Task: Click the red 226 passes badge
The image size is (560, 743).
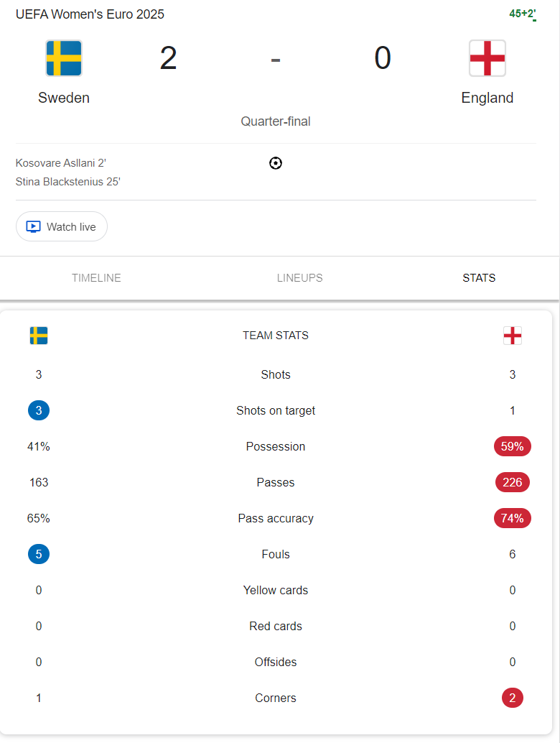Action: tap(512, 482)
